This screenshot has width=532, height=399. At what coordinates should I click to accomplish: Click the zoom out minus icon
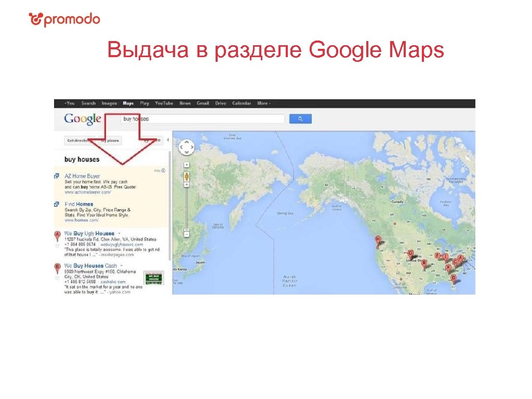(188, 234)
